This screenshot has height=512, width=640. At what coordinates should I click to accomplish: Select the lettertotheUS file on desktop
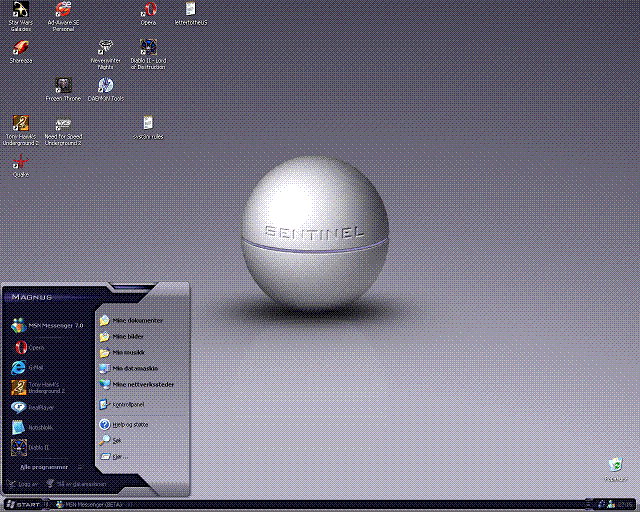(191, 14)
